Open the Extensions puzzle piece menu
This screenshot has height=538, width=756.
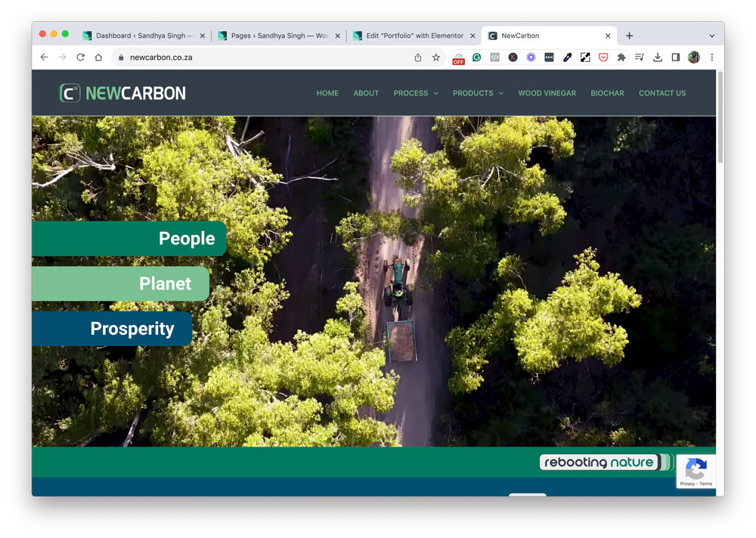point(621,57)
